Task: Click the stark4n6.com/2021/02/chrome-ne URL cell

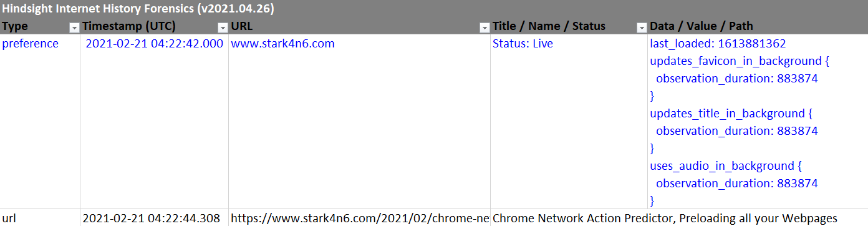Action: click(359, 218)
